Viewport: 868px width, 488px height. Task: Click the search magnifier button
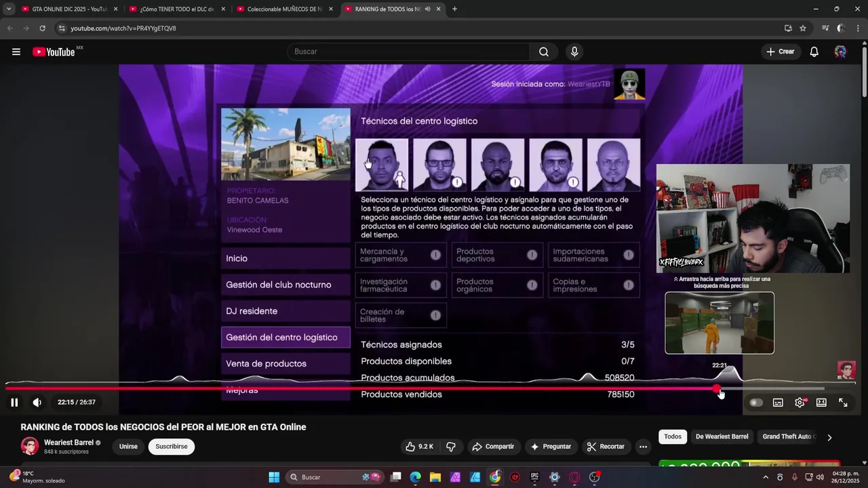point(544,52)
